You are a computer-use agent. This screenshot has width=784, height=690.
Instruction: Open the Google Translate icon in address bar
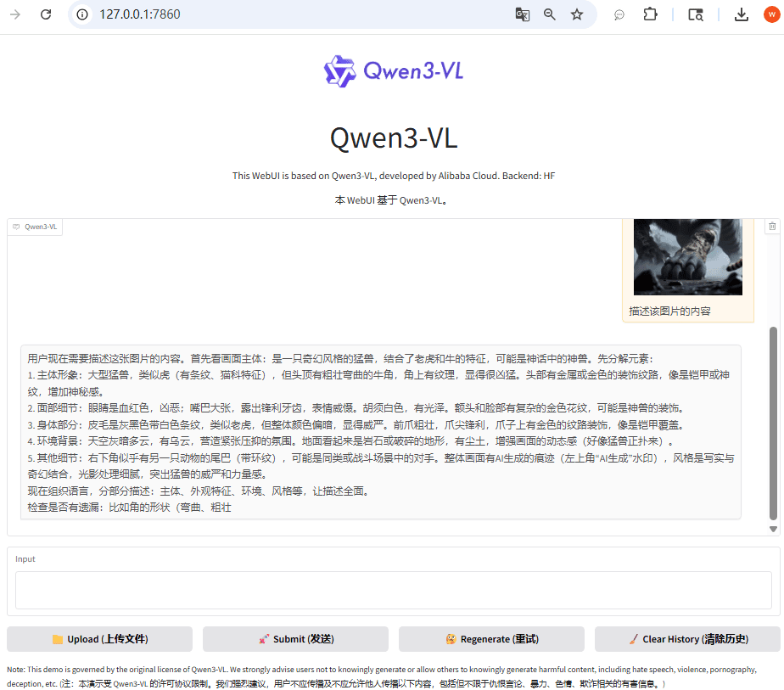tap(523, 14)
